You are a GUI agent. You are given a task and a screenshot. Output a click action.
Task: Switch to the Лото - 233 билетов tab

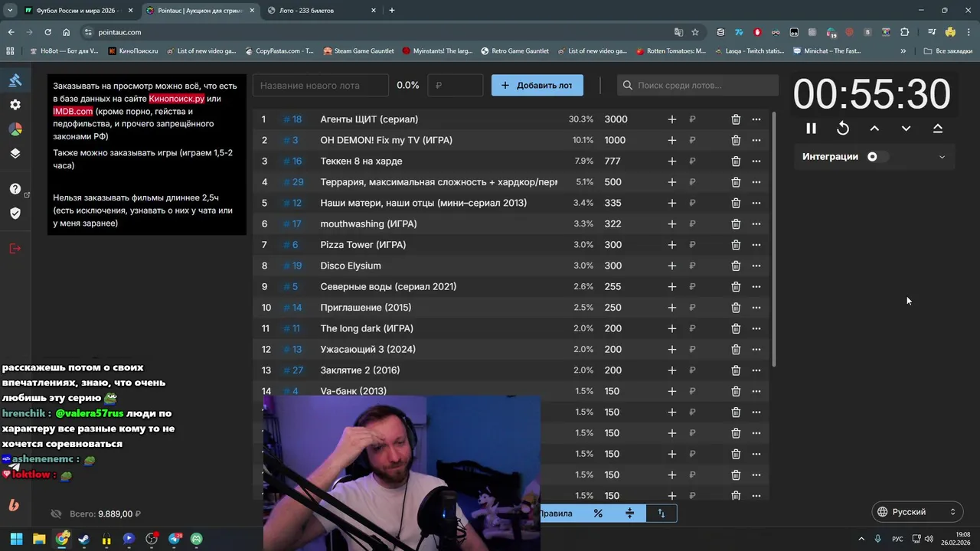[322, 11]
